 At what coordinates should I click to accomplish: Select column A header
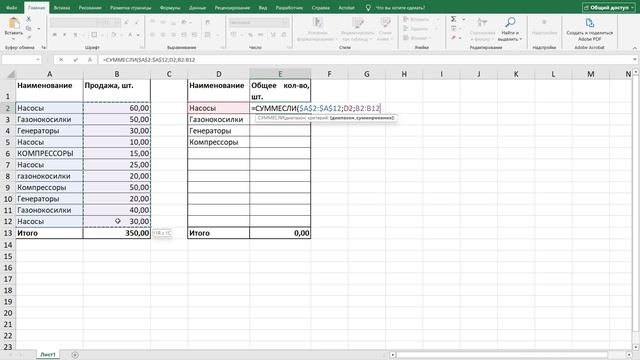pos(49,74)
